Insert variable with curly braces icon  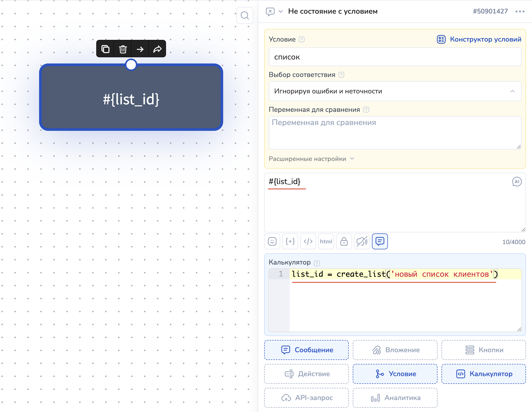[290, 241]
